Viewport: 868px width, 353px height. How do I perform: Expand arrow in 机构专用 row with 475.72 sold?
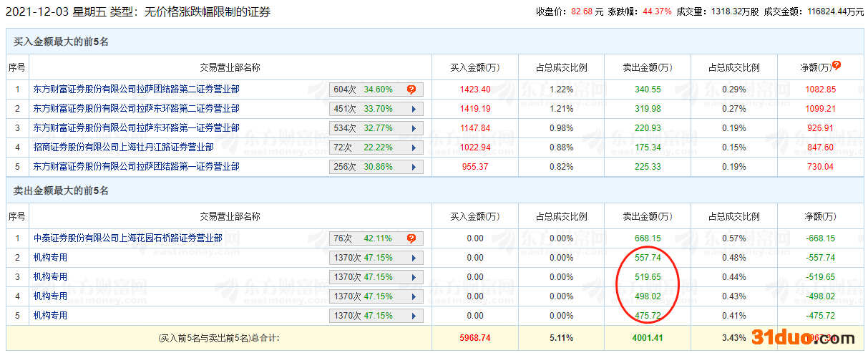[414, 316]
